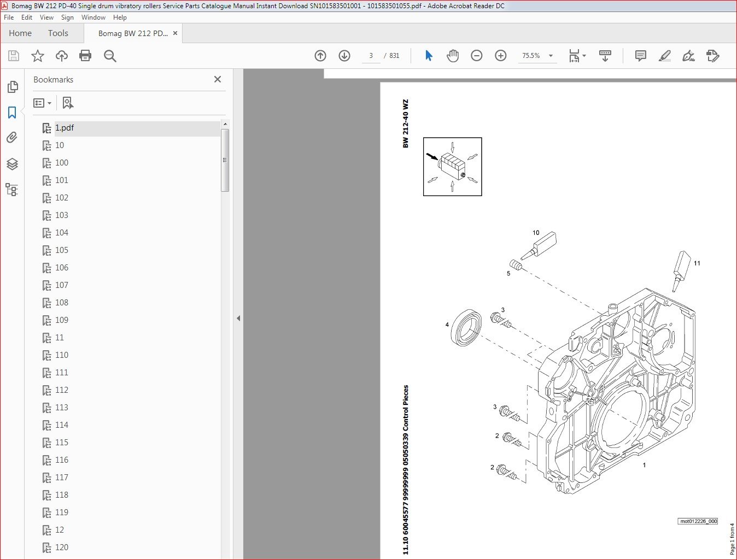Select bookmark 106

[61, 268]
